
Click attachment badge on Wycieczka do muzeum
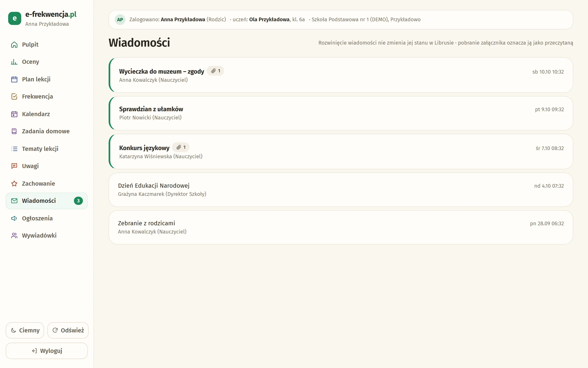pyautogui.click(x=216, y=71)
